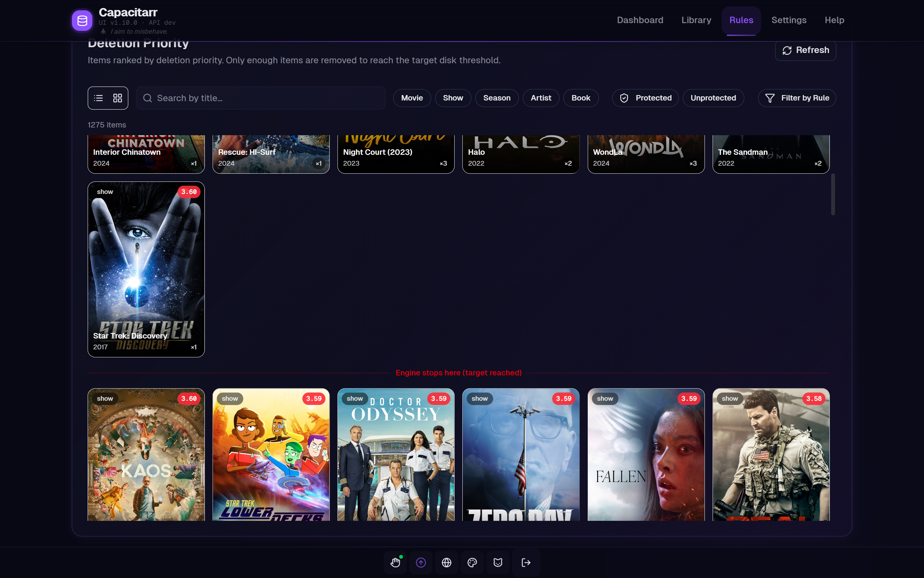
Task: Click the 'UI v1.10.0 · API dev' version text
Action: pyautogui.click(x=137, y=22)
